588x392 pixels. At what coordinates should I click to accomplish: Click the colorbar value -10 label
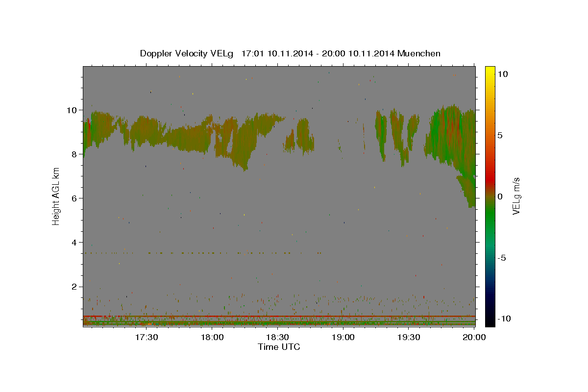[503, 318]
